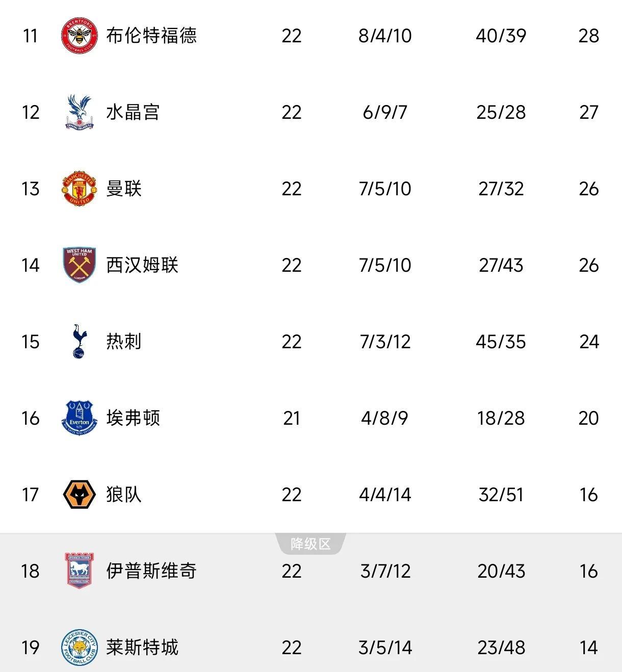Open the Leicester City fox badge
This screenshot has height=672, width=622.
point(79,648)
